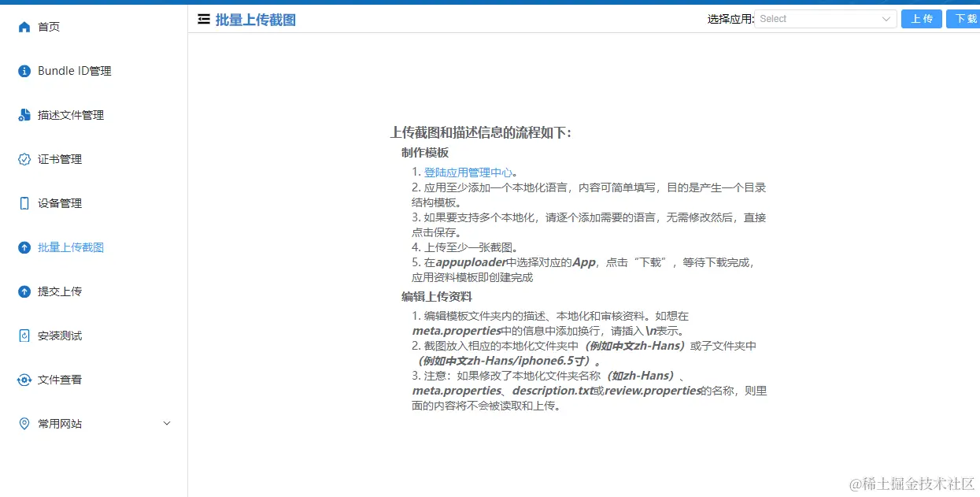The height and width of the screenshot is (497, 980).
Task: Click the 选择应用 label
Action: (x=730, y=19)
